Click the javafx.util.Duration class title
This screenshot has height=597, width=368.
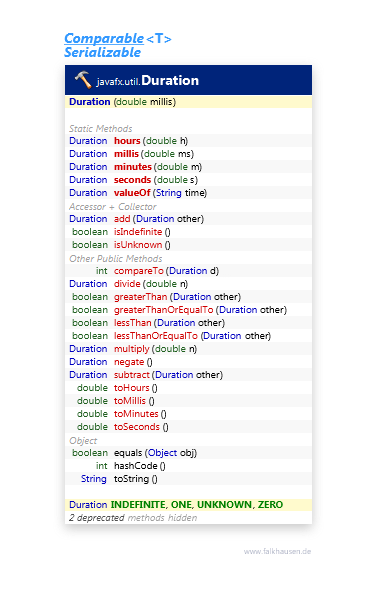tap(148, 81)
